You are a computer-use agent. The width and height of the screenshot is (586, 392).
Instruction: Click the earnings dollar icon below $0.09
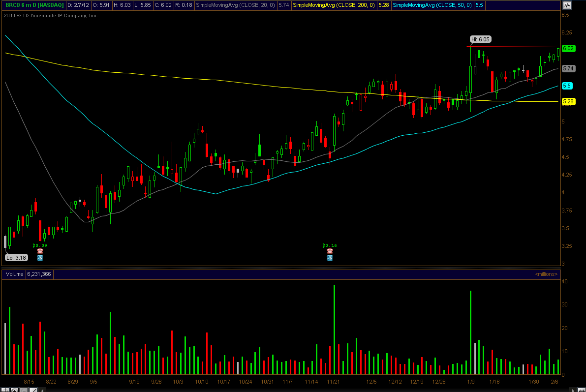coord(40,257)
